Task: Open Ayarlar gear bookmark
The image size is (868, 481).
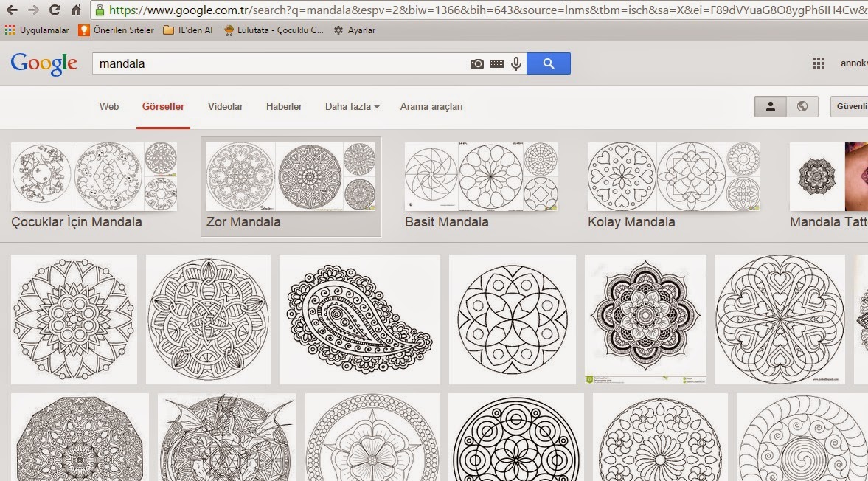Action: [x=354, y=30]
